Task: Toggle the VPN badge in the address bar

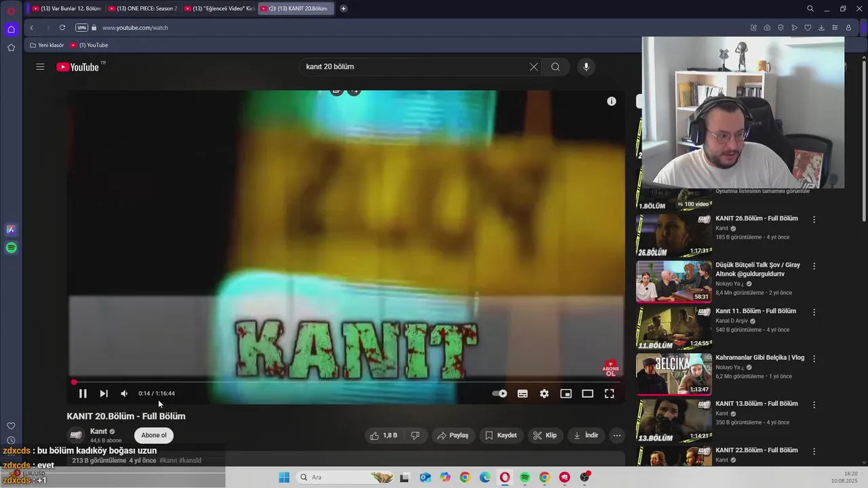Action: coord(81,28)
